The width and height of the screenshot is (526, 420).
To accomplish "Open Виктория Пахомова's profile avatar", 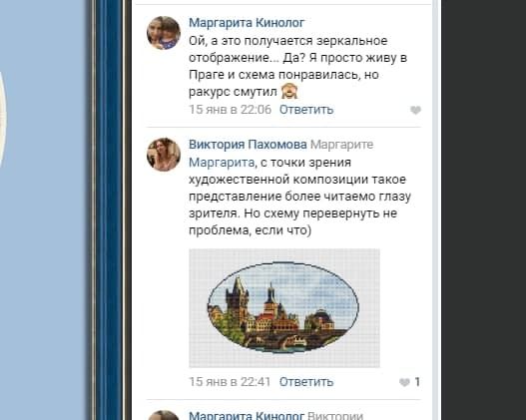I will 164,155.
